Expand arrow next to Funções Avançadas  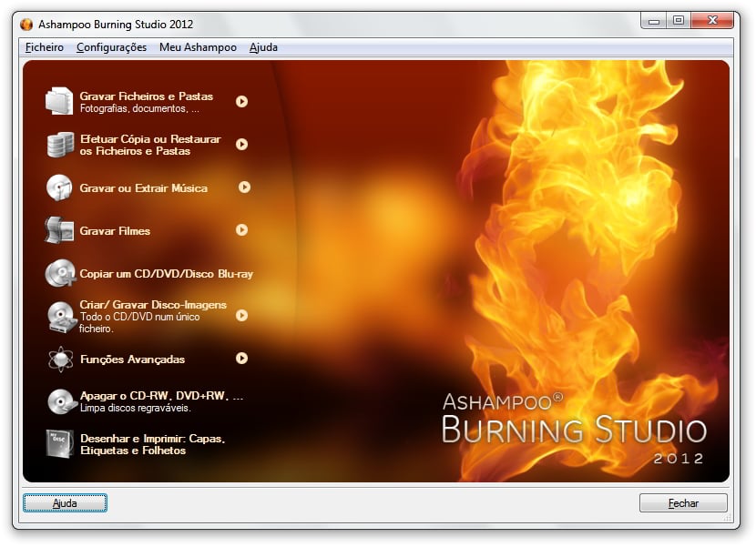[x=241, y=358]
